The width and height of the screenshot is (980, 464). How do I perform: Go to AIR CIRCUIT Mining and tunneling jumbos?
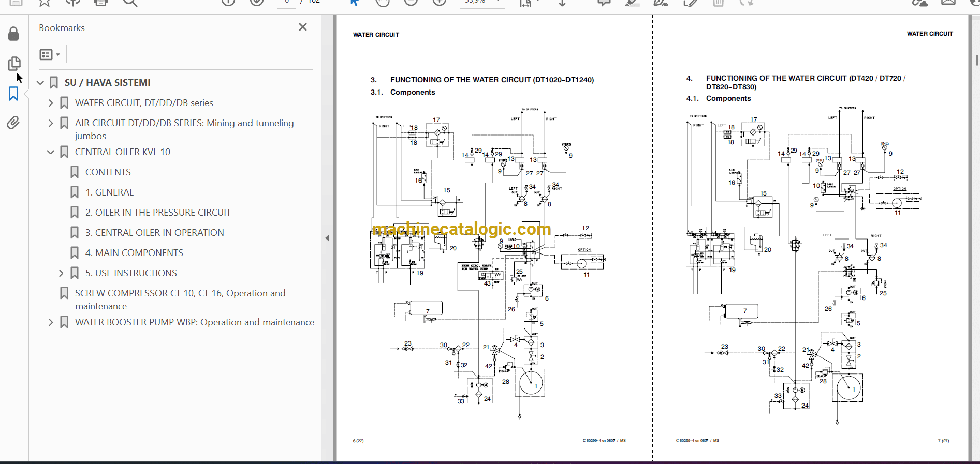pos(184,129)
